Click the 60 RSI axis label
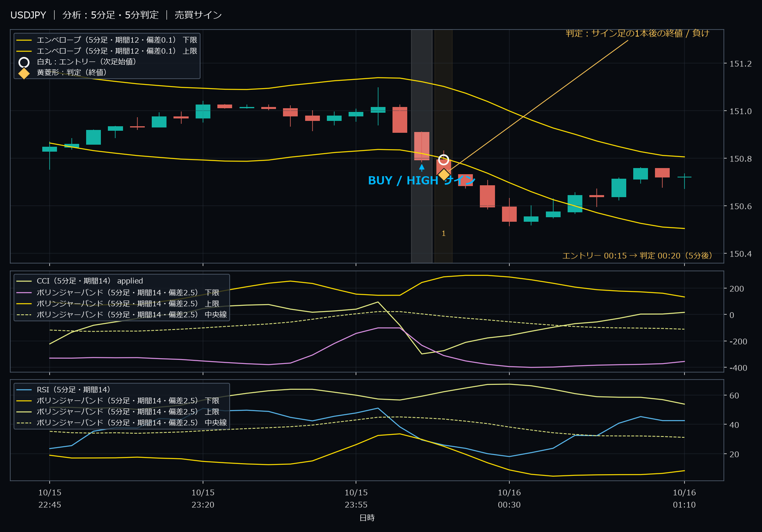 point(734,396)
